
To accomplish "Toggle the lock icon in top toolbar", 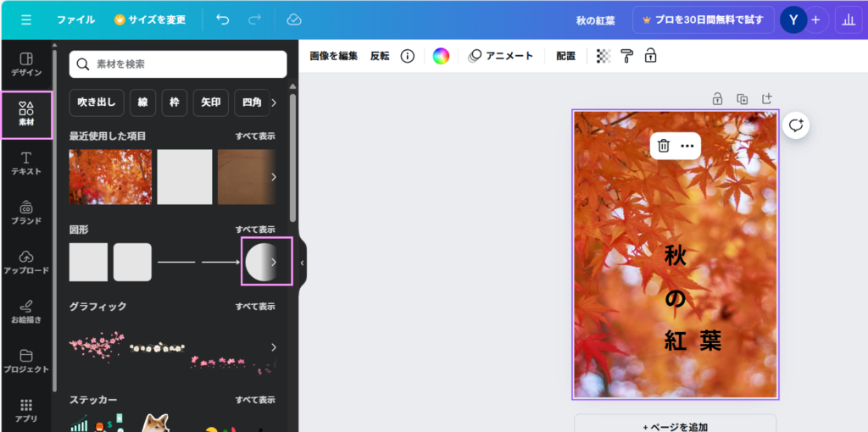I will click(x=650, y=56).
